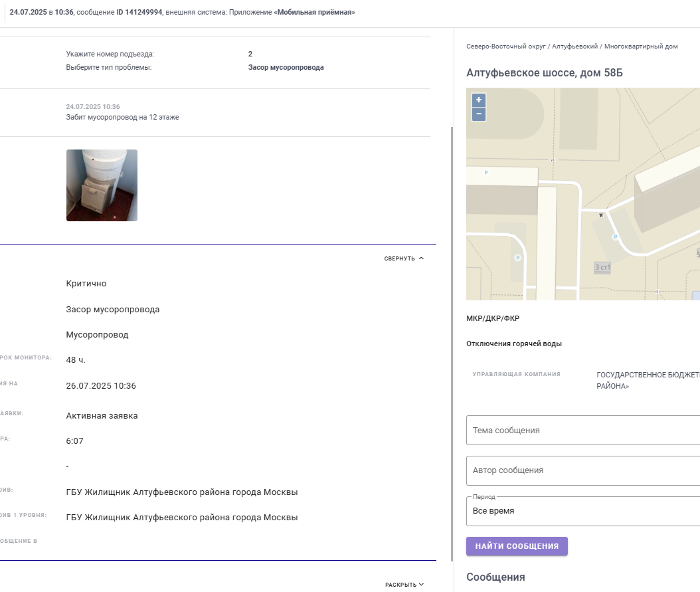Click the 48 ч. monitor deadline value

click(76, 360)
